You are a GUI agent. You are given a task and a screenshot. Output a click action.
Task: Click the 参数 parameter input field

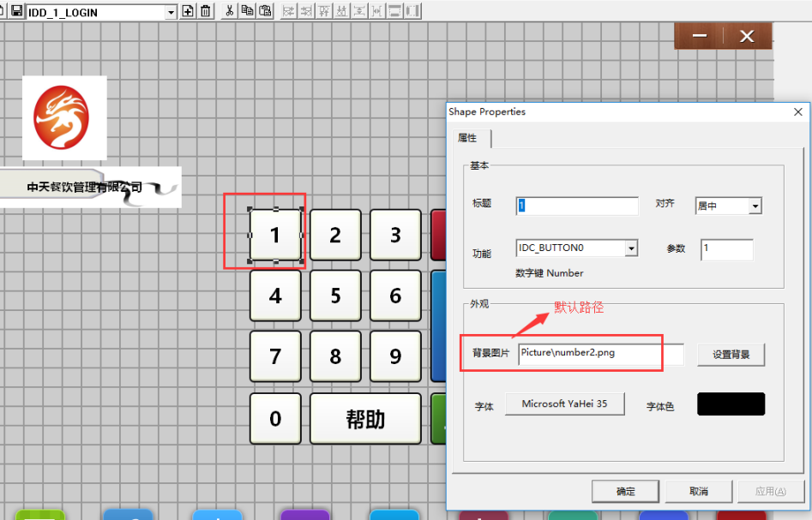[727, 249]
